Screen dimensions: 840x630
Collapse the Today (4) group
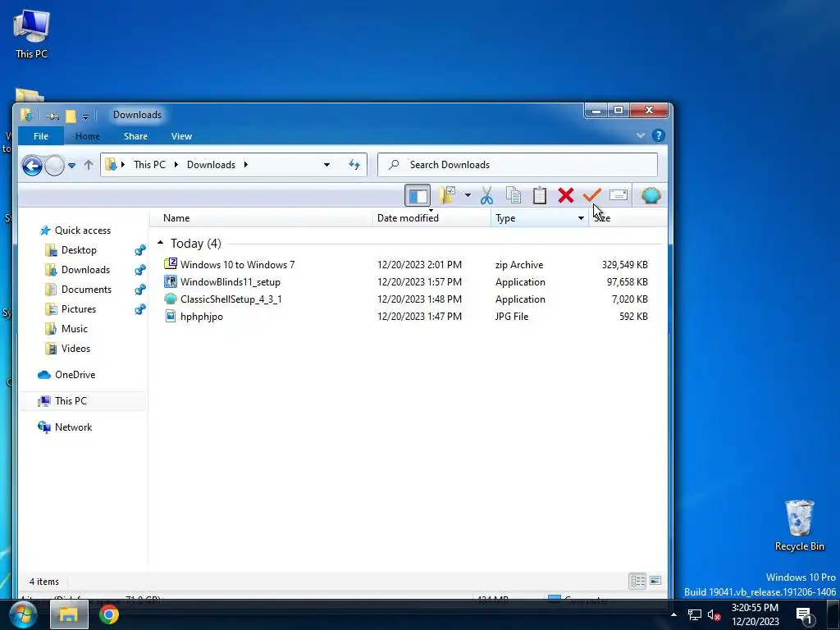[x=160, y=243]
